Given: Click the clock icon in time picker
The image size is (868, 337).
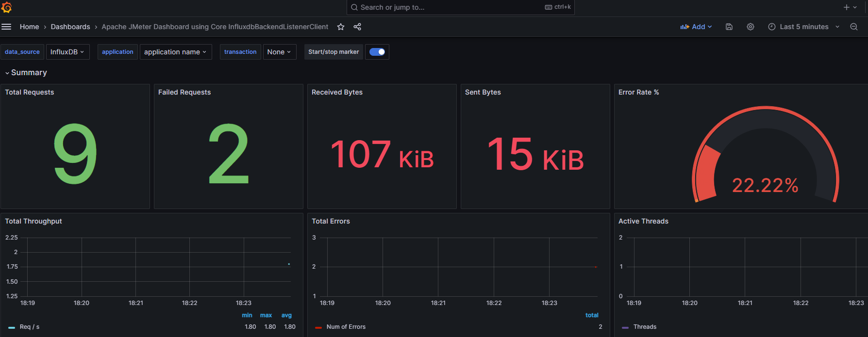Looking at the screenshot, I should click(772, 27).
